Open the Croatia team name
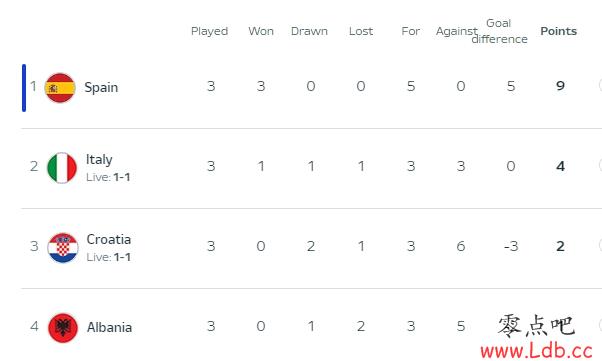602x361 pixels. pos(109,239)
